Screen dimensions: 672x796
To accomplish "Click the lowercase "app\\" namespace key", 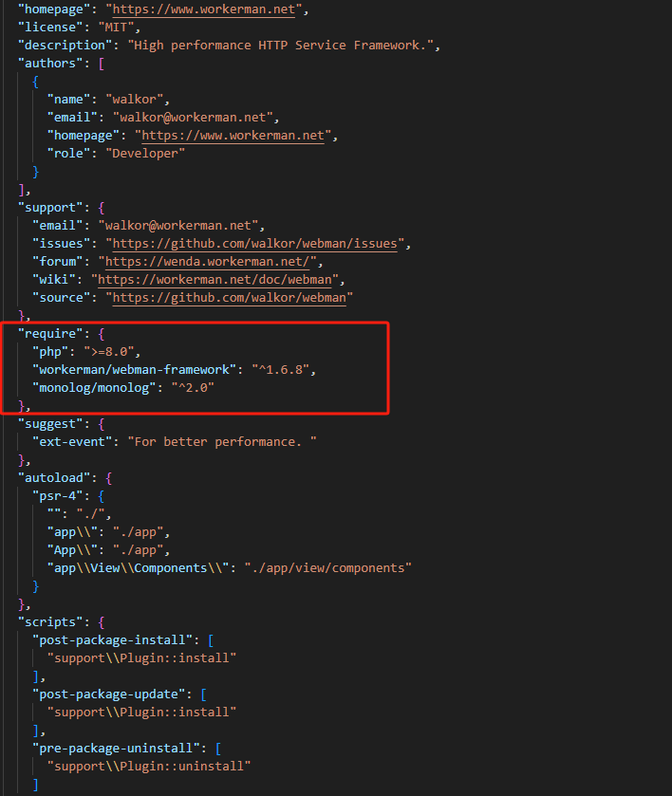I will click(x=72, y=532).
